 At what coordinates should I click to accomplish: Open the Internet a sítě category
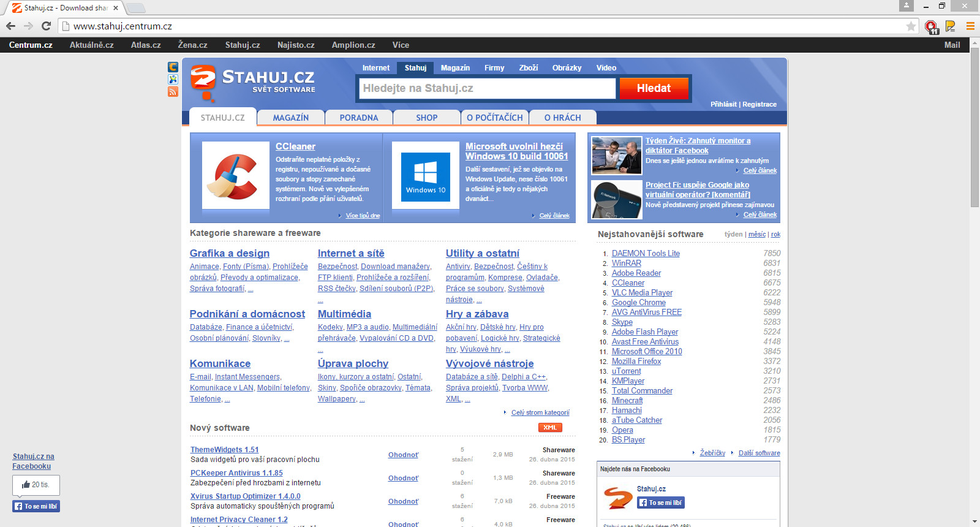tap(351, 253)
